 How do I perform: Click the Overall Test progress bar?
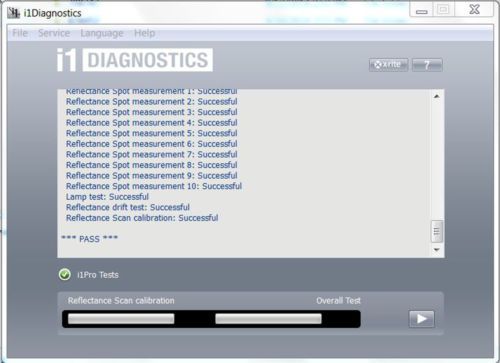(268, 319)
